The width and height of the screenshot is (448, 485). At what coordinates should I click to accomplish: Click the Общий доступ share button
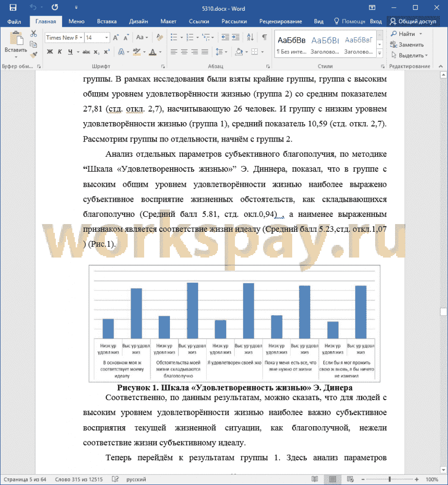coord(413,21)
